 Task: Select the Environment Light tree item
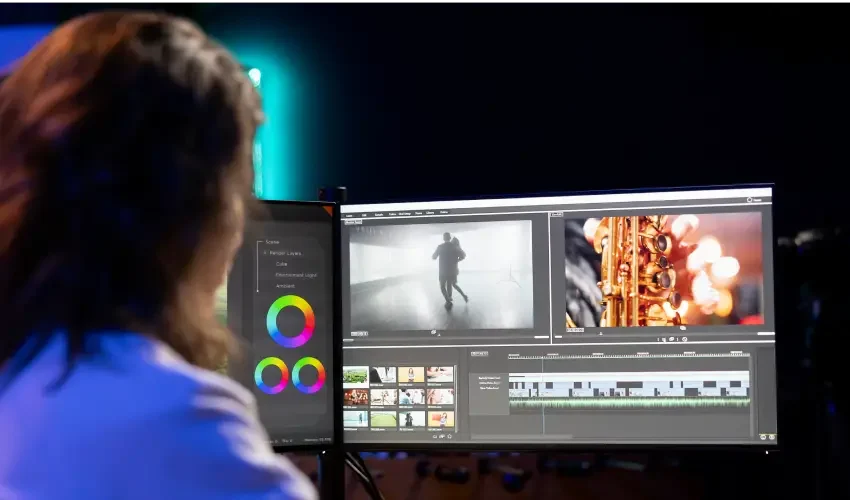pos(296,275)
